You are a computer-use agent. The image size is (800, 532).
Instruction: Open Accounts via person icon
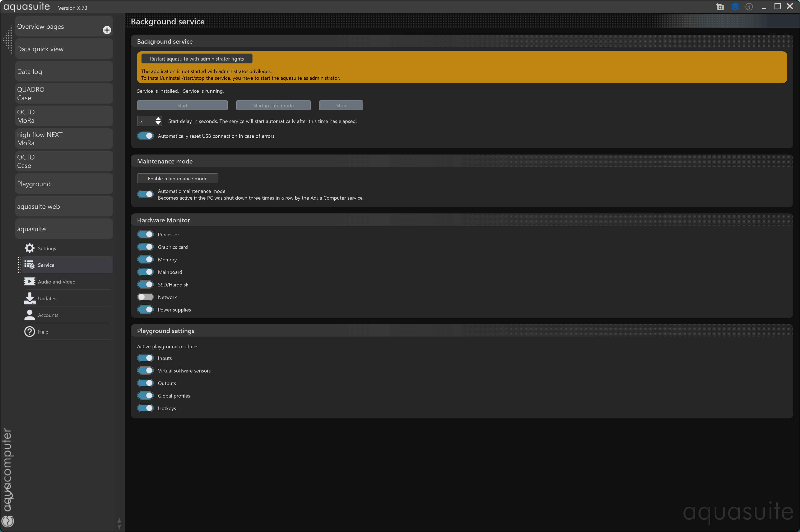[29, 315]
